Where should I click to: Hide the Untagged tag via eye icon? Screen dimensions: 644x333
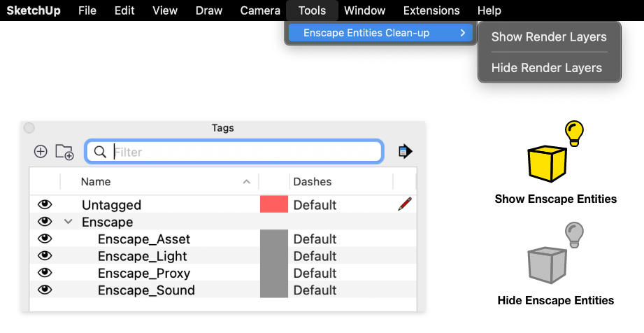coord(45,204)
